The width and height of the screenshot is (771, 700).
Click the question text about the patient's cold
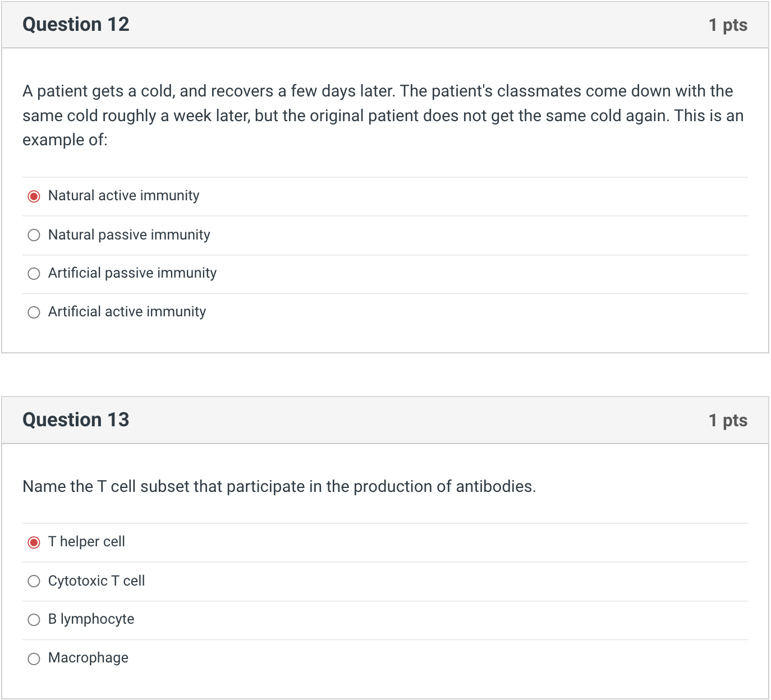(383, 115)
